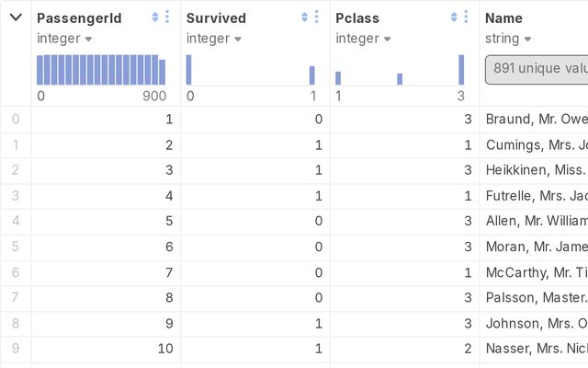Click the sort icon in the PassengerId column

pyautogui.click(x=155, y=17)
